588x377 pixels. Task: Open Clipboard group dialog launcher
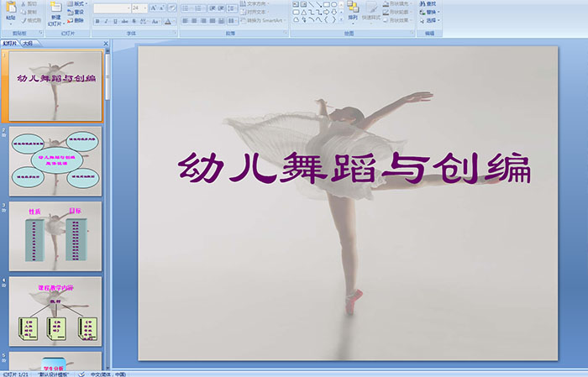40,34
